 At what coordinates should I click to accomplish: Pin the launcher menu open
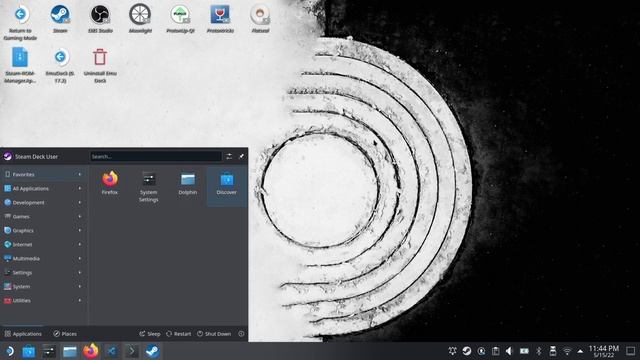242,156
